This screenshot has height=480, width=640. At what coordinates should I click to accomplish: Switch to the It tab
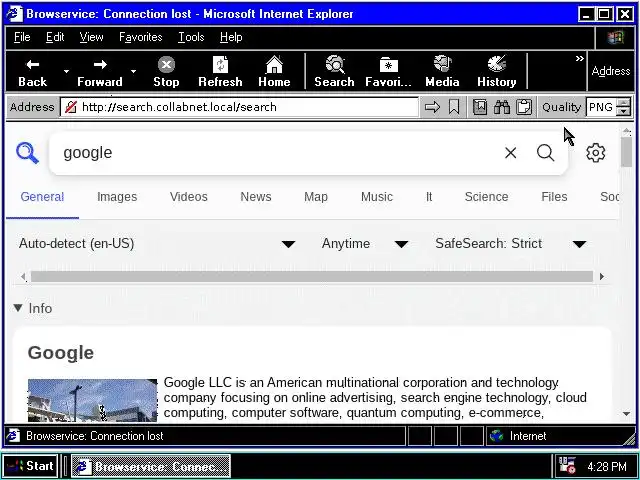point(429,197)
